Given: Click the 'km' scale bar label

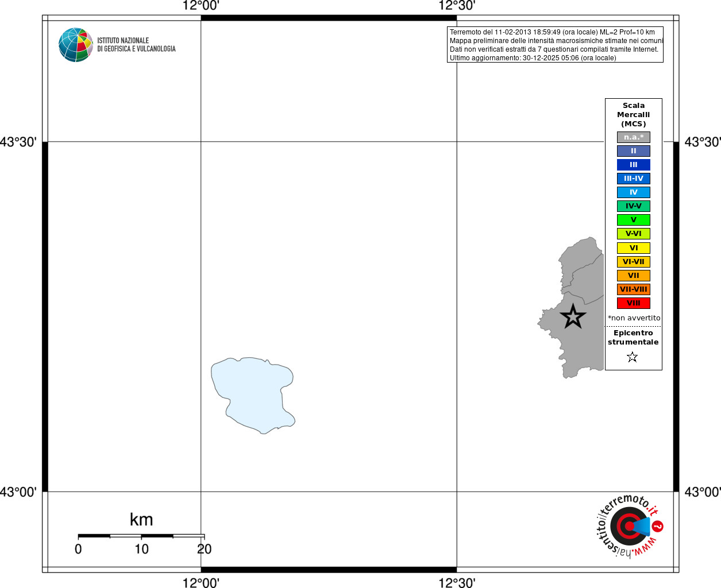Looking at the screenshot, I should click(141, 520).
